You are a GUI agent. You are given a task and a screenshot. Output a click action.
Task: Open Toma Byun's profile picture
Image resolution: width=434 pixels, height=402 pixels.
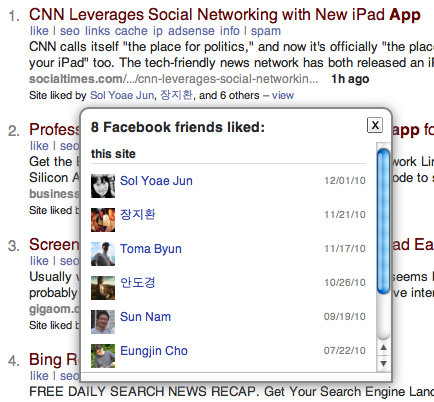coord(103,254)
